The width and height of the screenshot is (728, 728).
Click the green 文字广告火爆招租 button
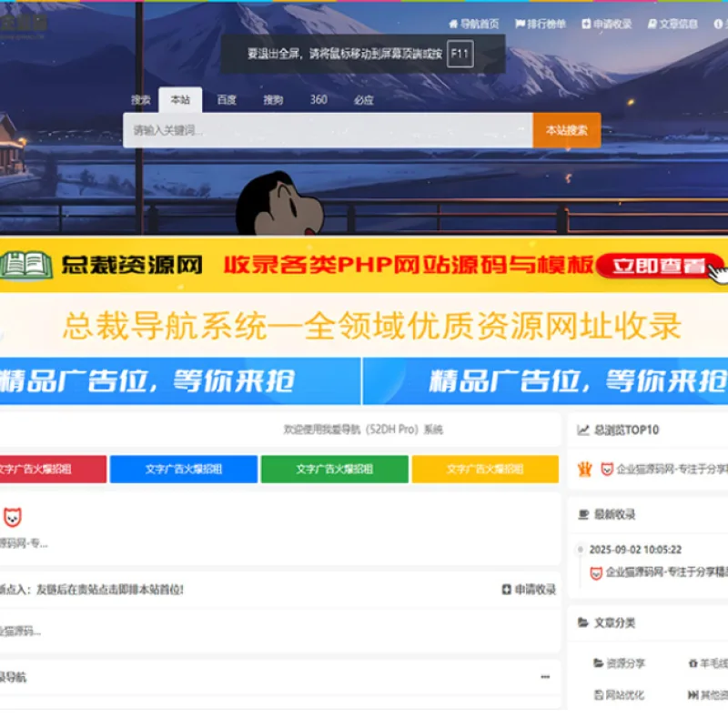point(335,469)
